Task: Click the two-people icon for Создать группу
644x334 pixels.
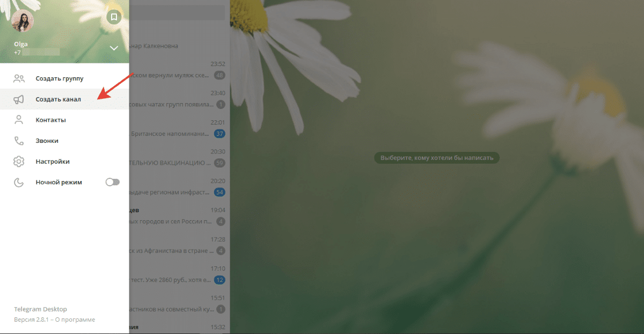Action: tap(19, 78)
